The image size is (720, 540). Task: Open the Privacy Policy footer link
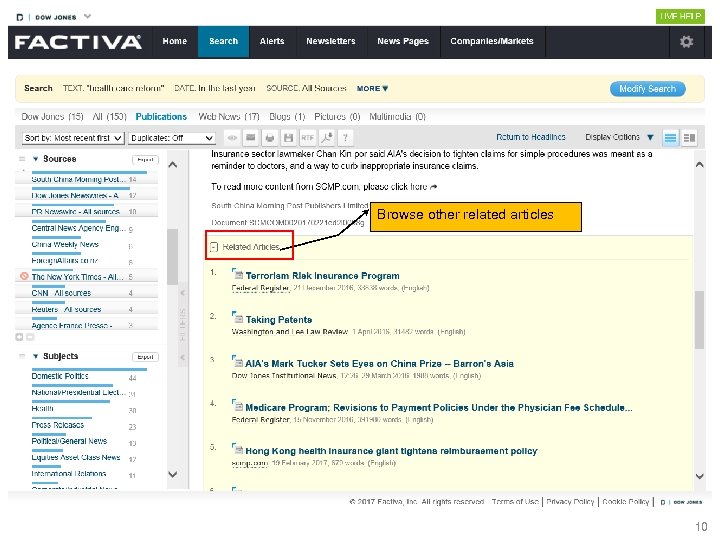click(570, 501)
